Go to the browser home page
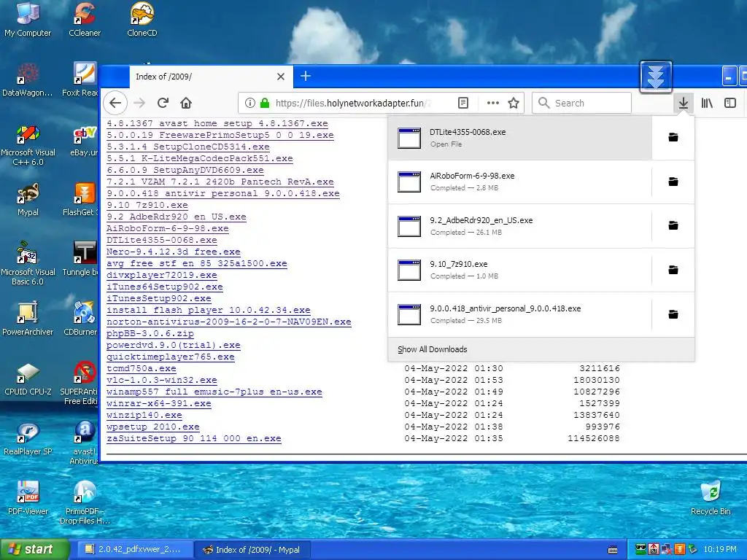 click(x=186, y=103)
